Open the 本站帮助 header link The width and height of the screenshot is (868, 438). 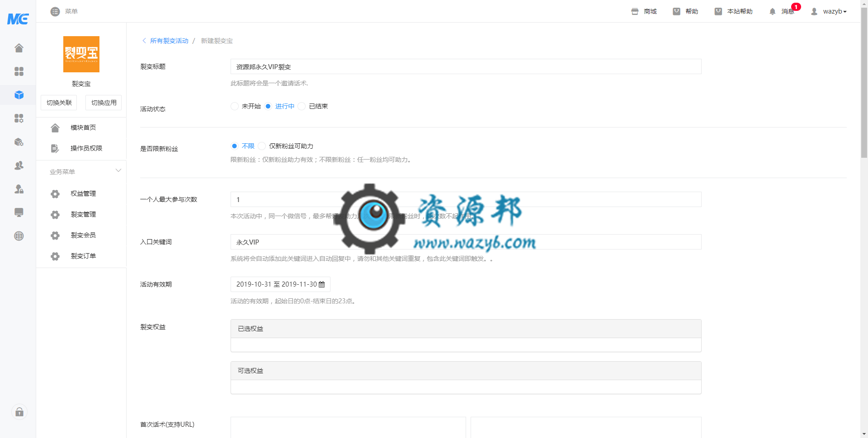click(740, 11)
